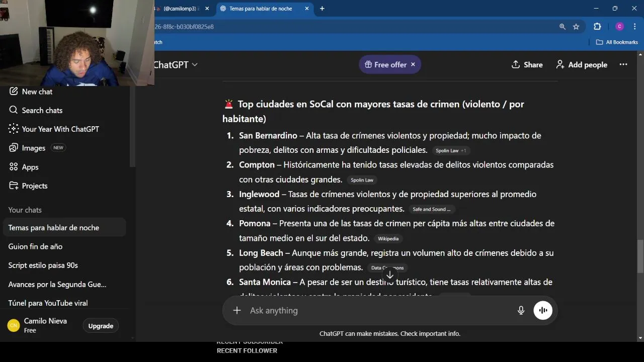This screenshot has height=362, width=644.
Task: Click the Share button
Action: coord(527,64)
